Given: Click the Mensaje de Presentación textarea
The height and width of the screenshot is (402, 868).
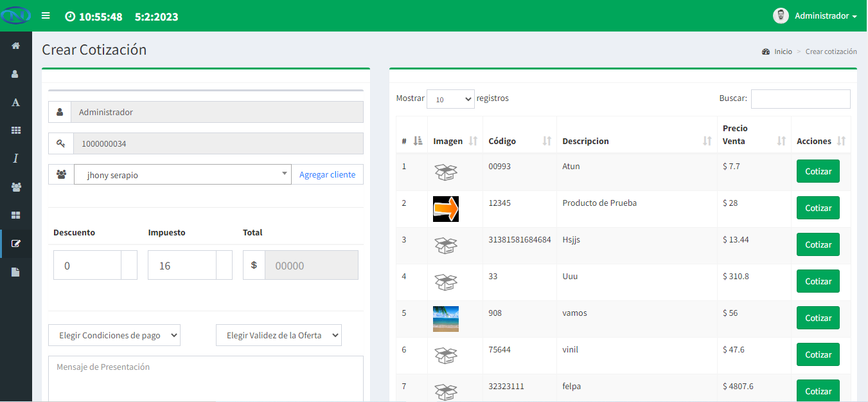Looking at the screenshot, I should [x=206, y=379].
